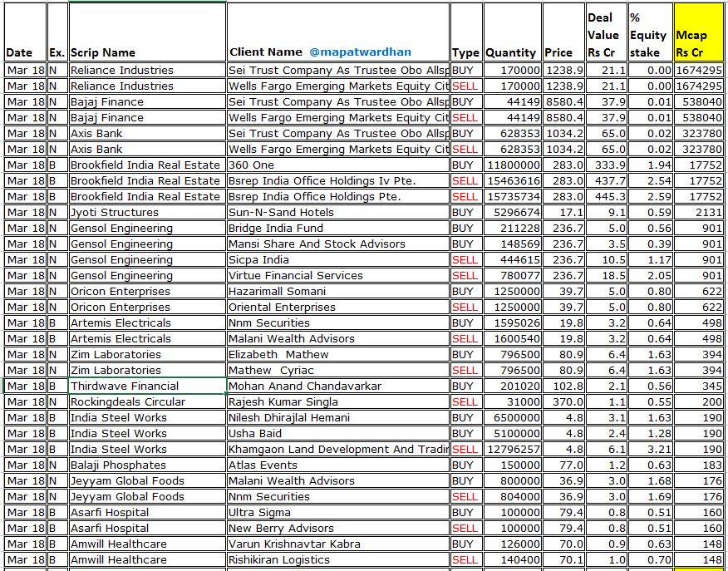
Task: Click the 201020 quantity cell
Action: pyautogui.click(x=512, y=386)
